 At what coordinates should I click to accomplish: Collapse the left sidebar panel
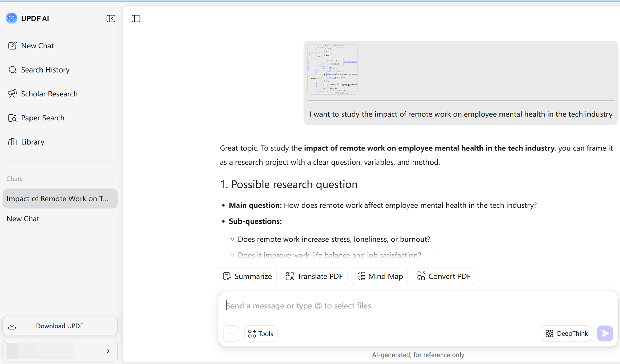tap(111, 18)
